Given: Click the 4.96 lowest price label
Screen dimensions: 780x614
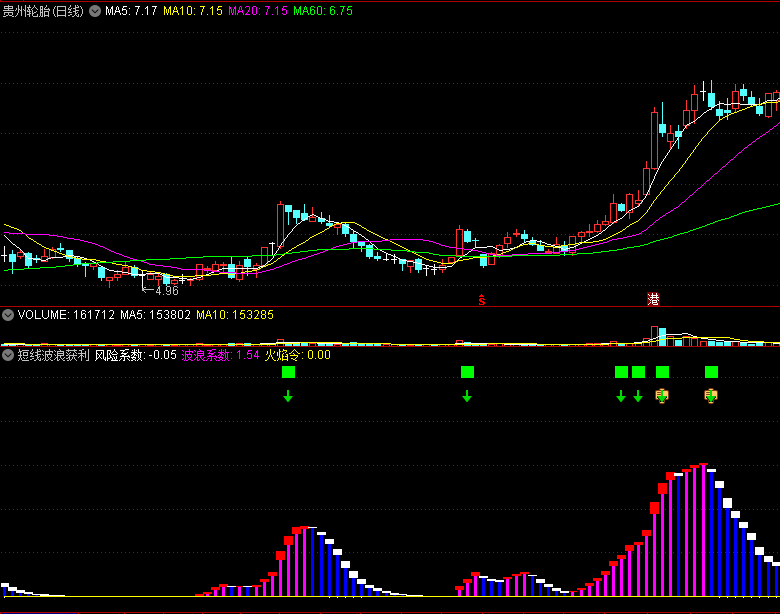Looking at the screenshot, I should 167,291.
